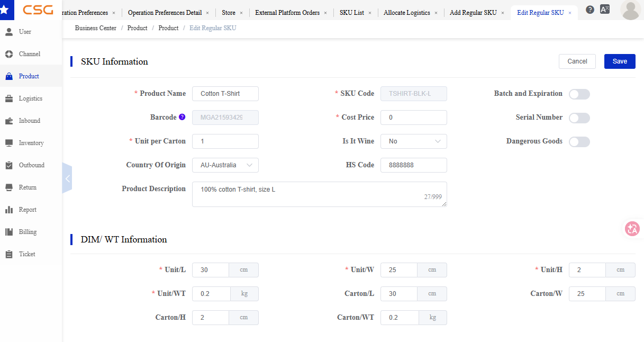Click the Save button
The width and height of the screenshot is (644, 342).
pyautogui.click(x=620, y=61)
